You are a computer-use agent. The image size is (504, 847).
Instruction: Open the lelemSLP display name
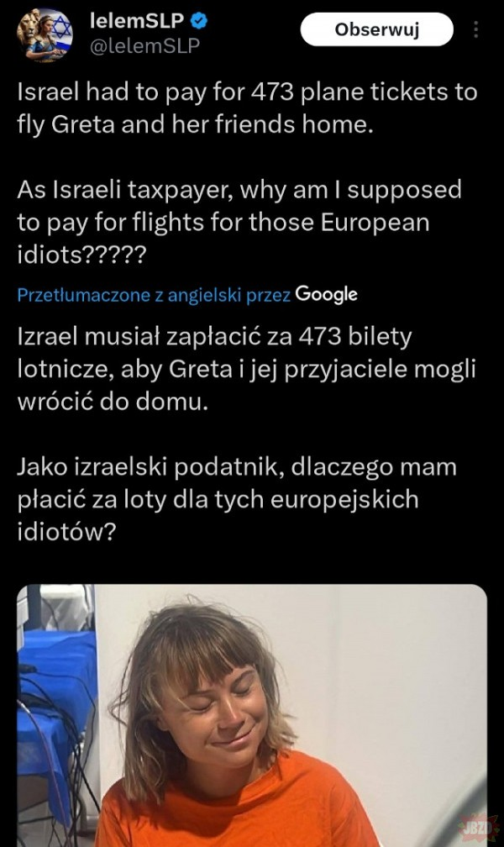[136, 21]
